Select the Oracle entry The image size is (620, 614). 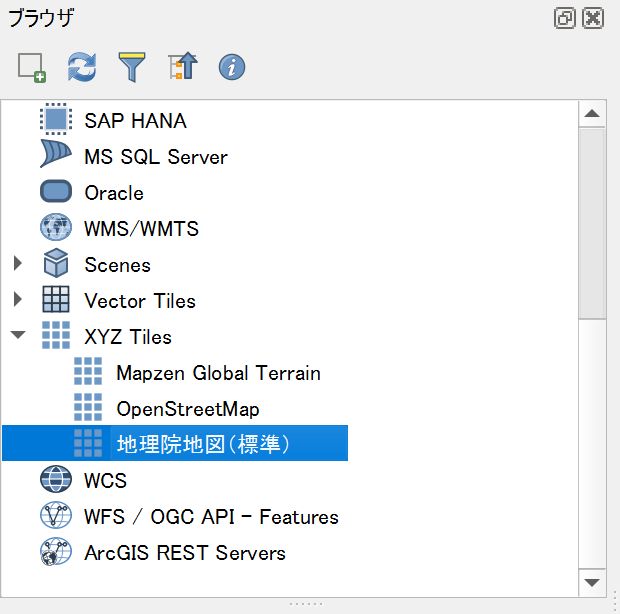tap(114, 193)
